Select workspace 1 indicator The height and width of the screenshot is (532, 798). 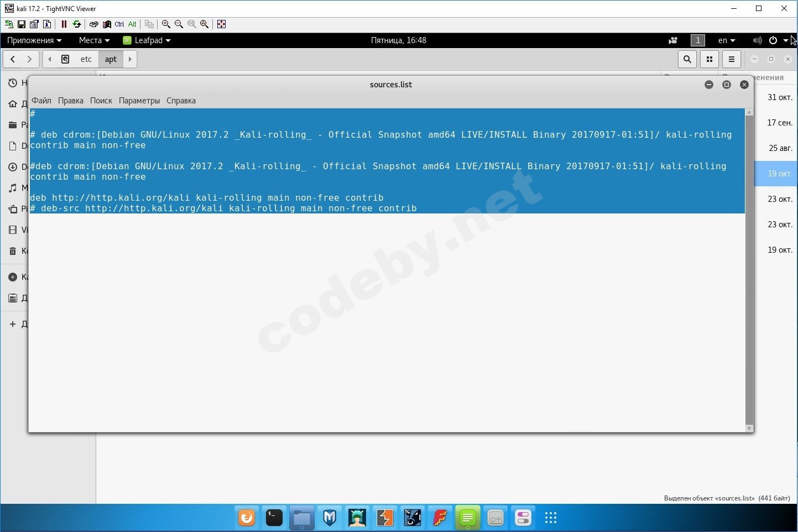(x=698, y=40)
